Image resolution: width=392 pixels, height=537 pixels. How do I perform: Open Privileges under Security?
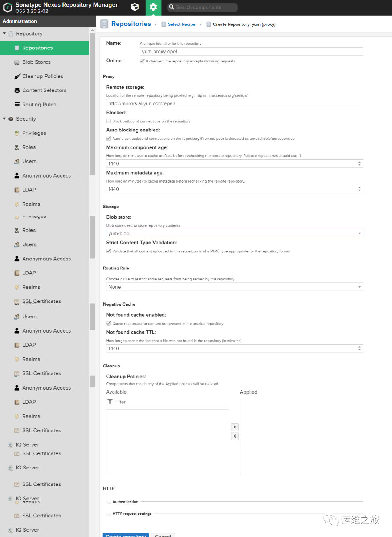point(34,133)
